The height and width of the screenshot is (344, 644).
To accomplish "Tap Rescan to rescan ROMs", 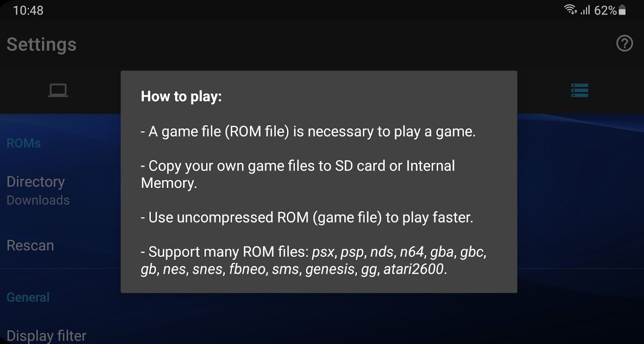I will pyautogui.click(x=30, y=246).
